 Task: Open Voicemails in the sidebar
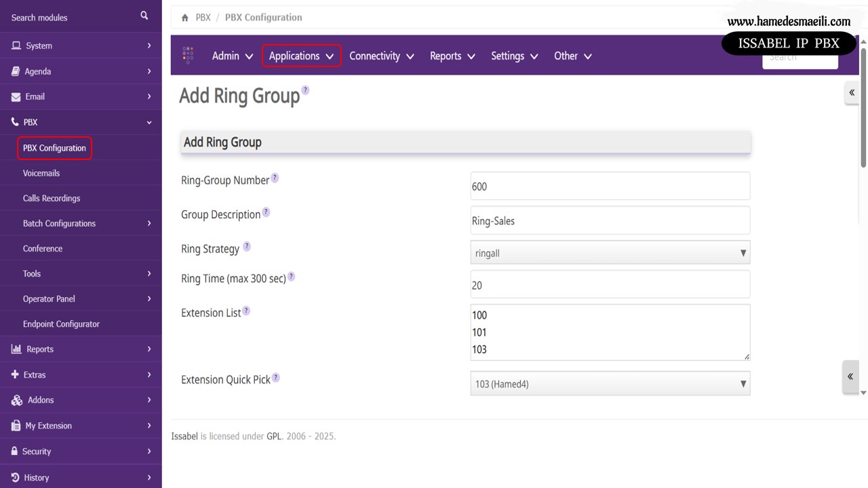pos(41,173)
